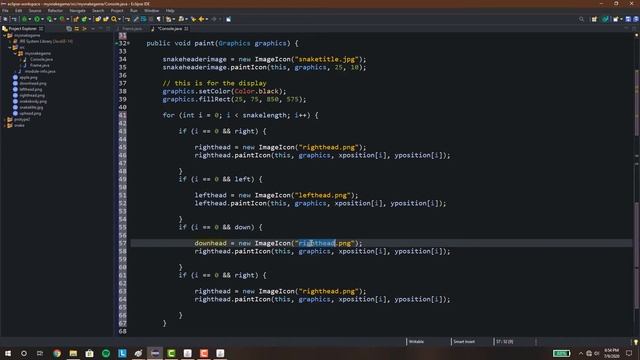Open Quick Access search icon
Image resolution: width=640 pixels, height=360 pixels.
581,19
